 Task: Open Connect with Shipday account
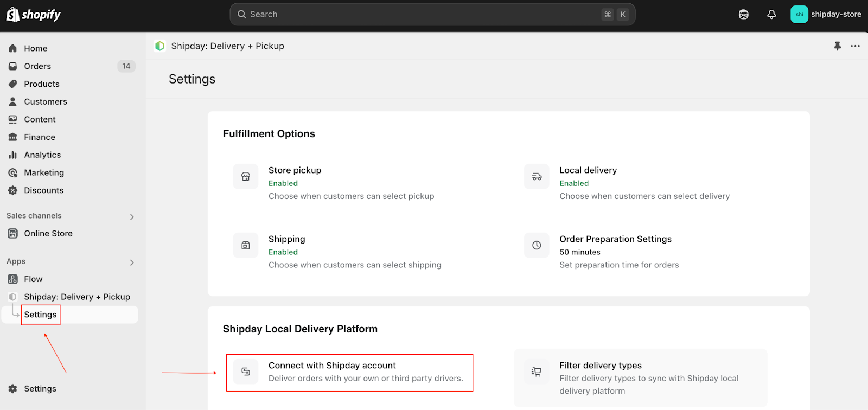350,373
